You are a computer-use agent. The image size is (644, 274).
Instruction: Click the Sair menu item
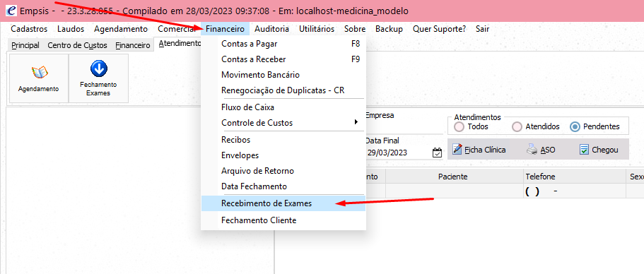point(482,29)
